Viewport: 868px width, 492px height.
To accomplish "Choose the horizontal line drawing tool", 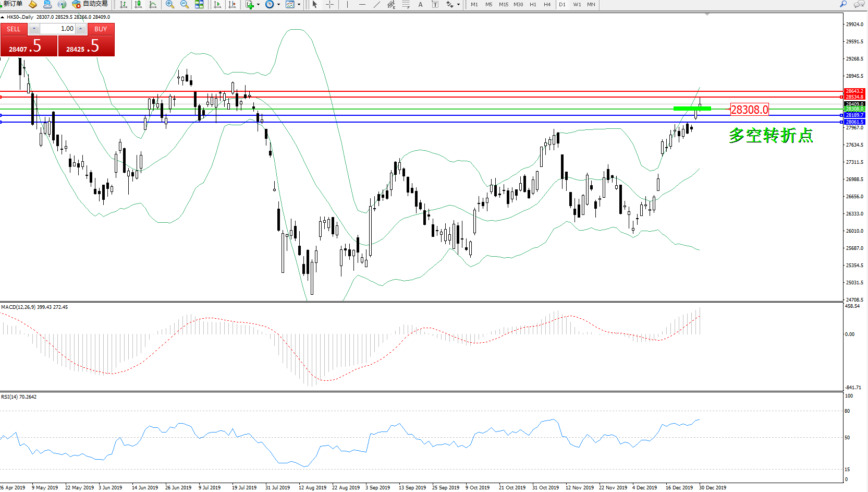I will click(362, 4).
